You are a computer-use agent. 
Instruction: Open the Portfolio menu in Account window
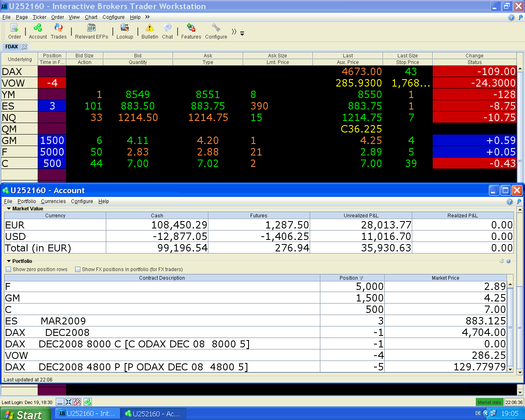pyautogui.click(x=27, y=201)
